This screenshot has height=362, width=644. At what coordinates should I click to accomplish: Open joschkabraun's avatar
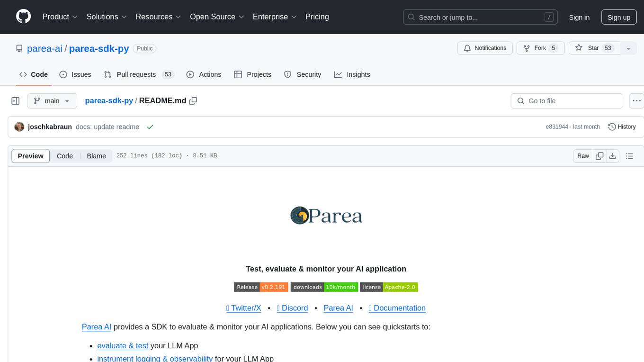[19, 127]
